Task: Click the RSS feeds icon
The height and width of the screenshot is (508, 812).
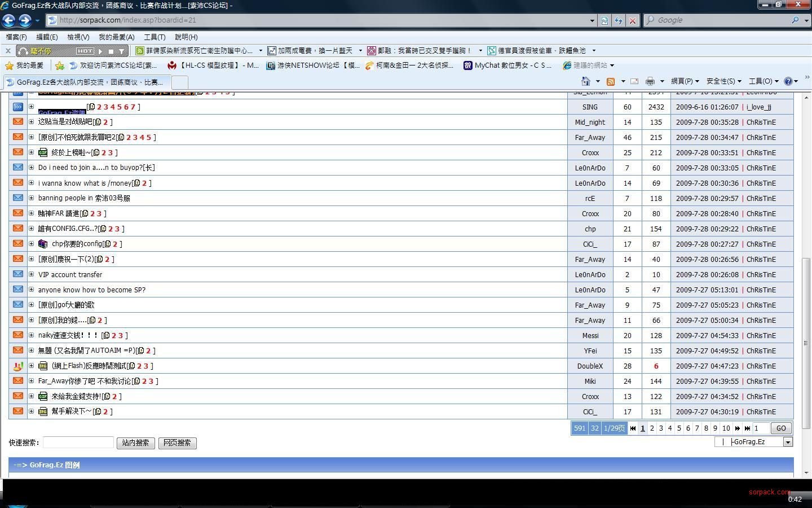Action: point(610,81)
